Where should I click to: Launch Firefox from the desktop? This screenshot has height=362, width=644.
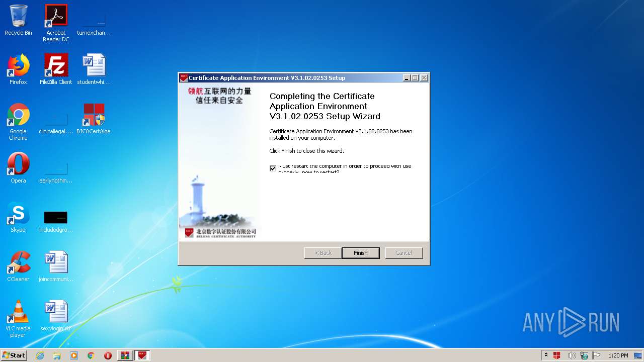(18, 69)
